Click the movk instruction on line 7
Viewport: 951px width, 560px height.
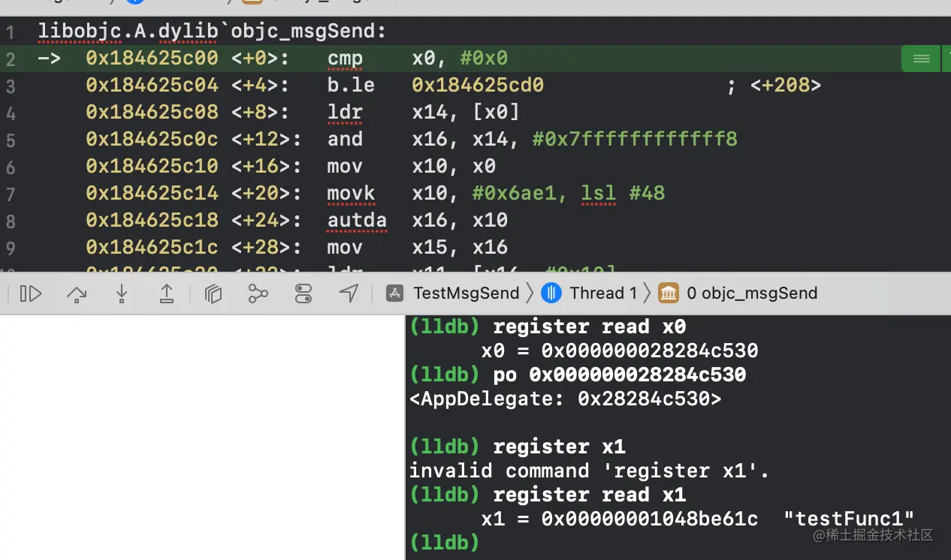[351, 193]
